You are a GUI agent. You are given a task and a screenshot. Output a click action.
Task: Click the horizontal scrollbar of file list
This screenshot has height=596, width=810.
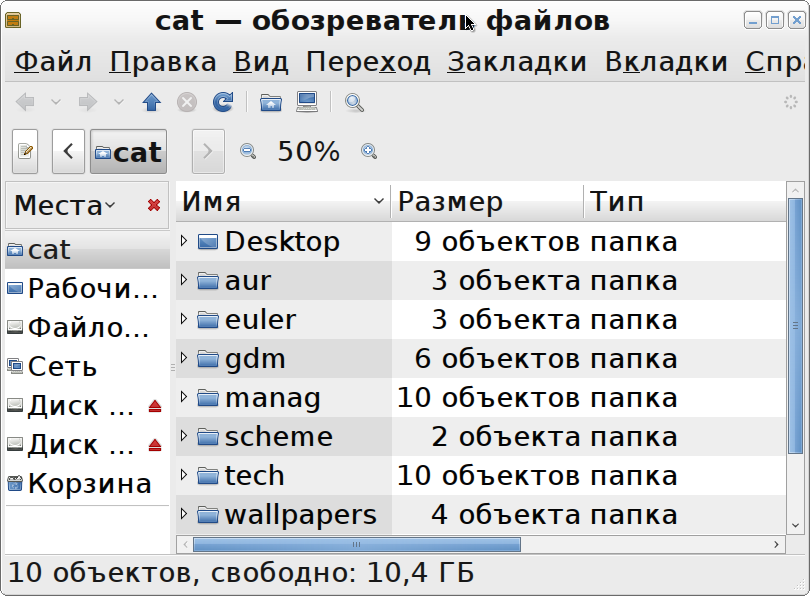point(357,545)
